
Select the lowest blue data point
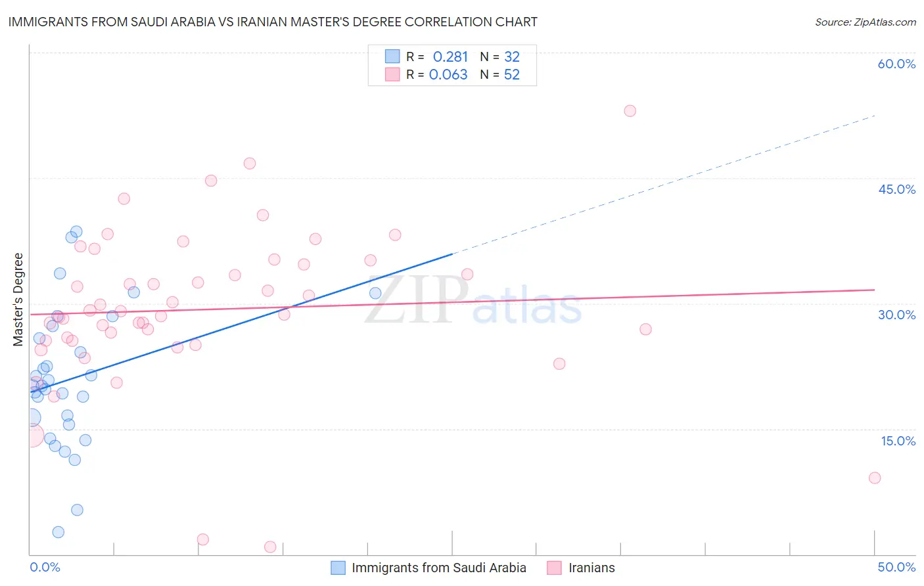[58, 532]
